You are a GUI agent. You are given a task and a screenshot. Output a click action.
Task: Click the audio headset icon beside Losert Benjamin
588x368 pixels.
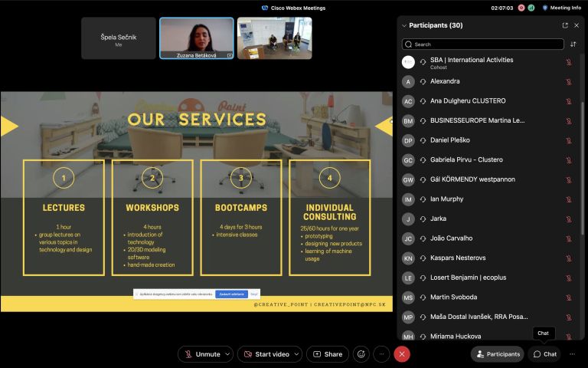pyautogui.click(x=423, y=278)
